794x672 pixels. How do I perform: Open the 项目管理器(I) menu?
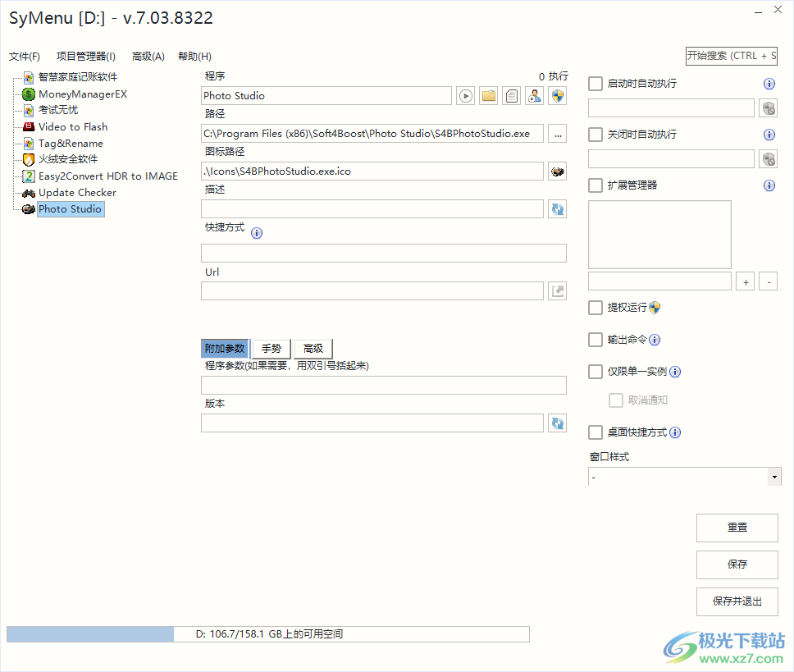[x=86, y=57]
